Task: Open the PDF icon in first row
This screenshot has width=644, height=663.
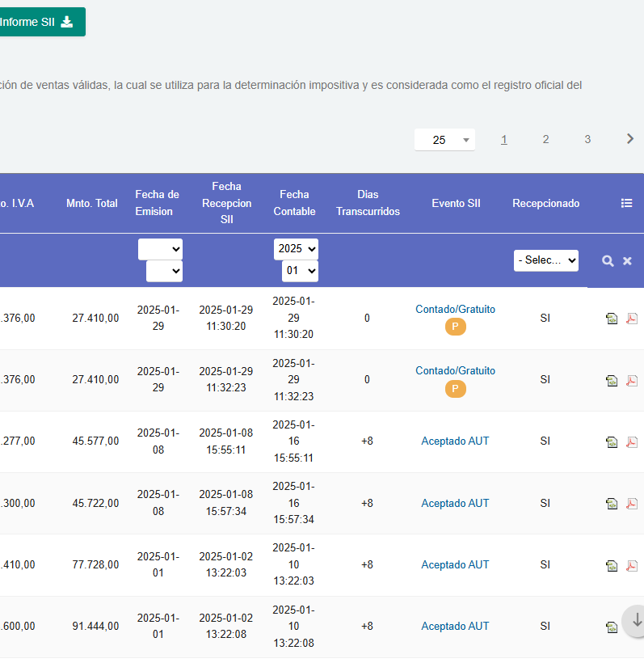Action: pyautogui.click(x=632, y=319)
